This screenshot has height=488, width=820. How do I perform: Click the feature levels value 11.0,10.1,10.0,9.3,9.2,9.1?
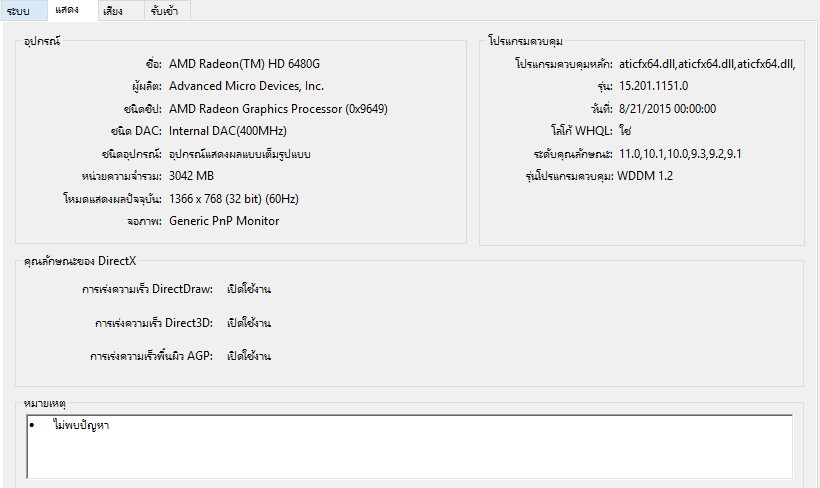[x=680, y=154]
